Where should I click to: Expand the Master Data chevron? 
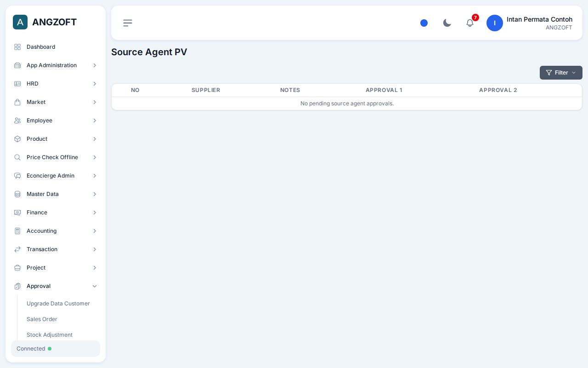point(95,194)
